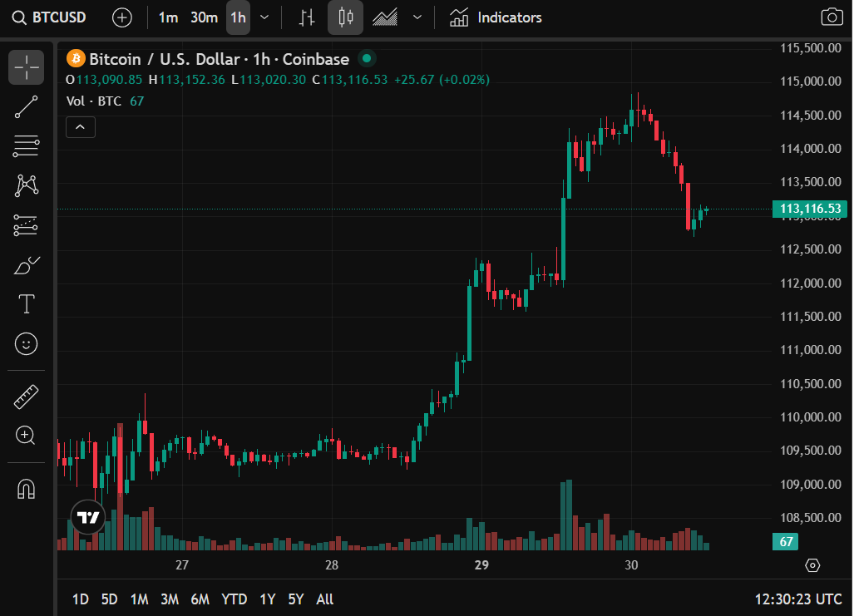Set date range to 1M
This screenshot has height=616, width=854.
(140, 599)
